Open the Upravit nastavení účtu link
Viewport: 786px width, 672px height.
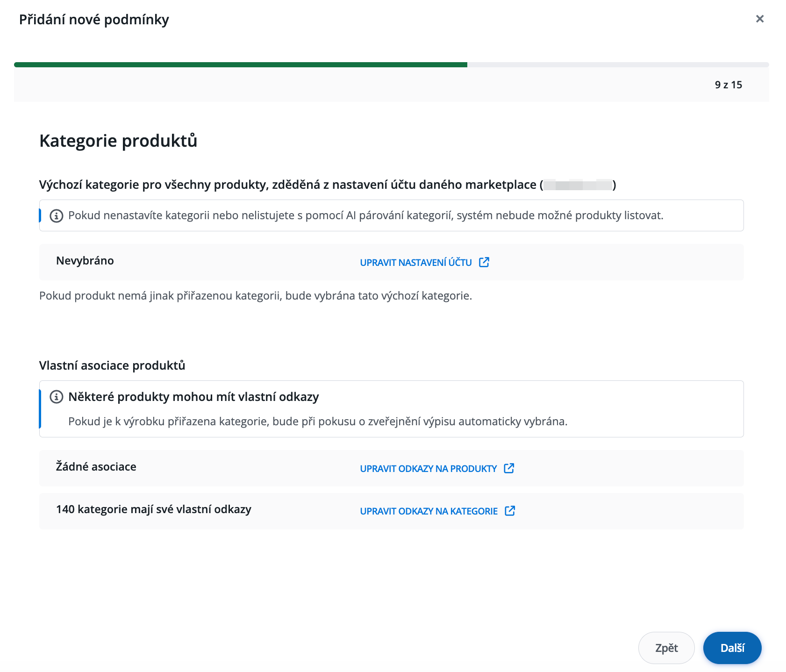pyautogui.click(x=415, y=263)
